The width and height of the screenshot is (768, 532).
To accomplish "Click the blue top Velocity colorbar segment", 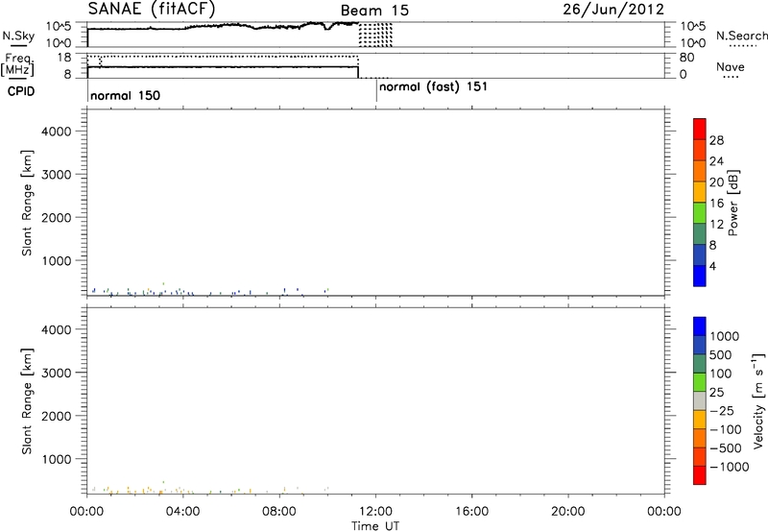I will pyautogui.click(x=700, y=326).
